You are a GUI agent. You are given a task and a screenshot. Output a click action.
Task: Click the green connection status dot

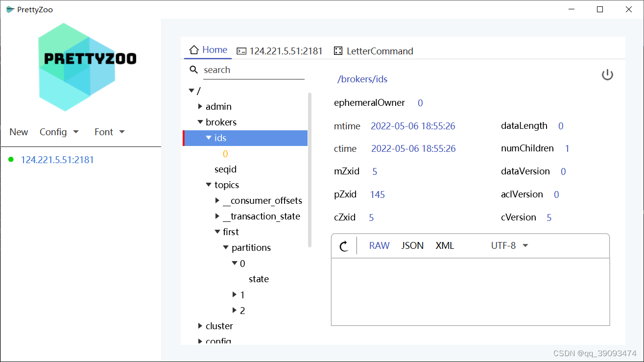pos(11,160)
